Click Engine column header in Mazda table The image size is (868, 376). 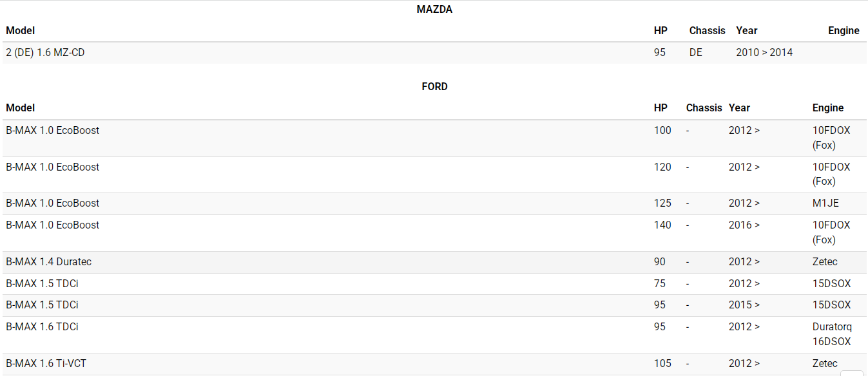click(844, 30)
